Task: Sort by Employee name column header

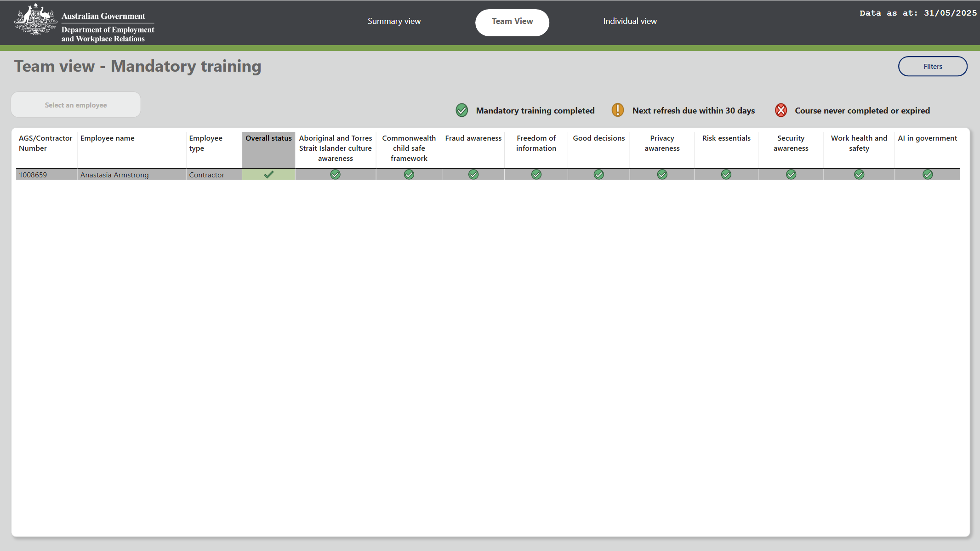Action: coord(107,138)
